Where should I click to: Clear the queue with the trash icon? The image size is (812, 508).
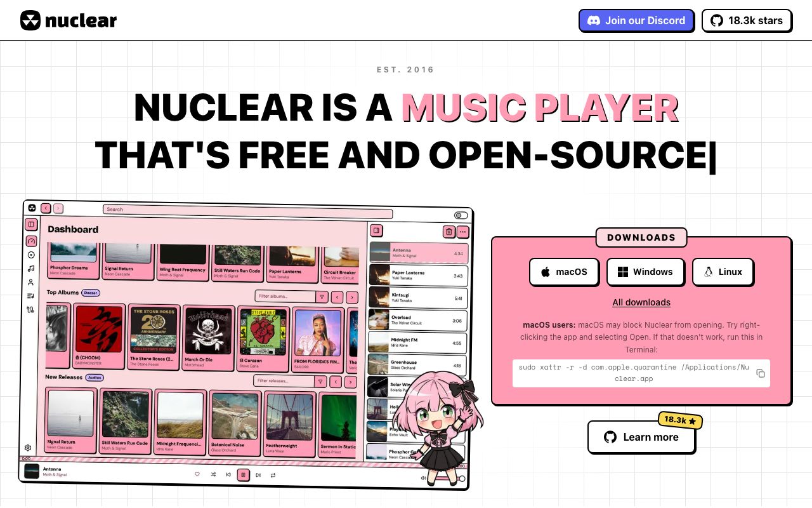click(x=449, y=232)
